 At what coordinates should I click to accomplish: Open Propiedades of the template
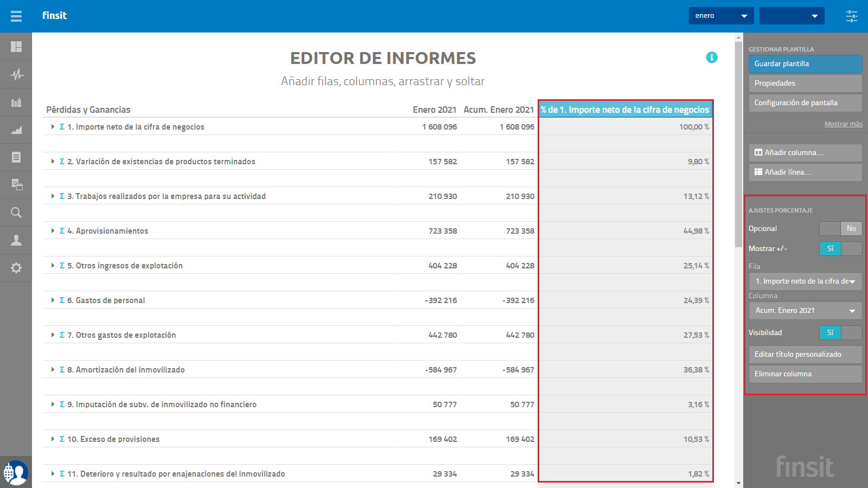[805, 84]
